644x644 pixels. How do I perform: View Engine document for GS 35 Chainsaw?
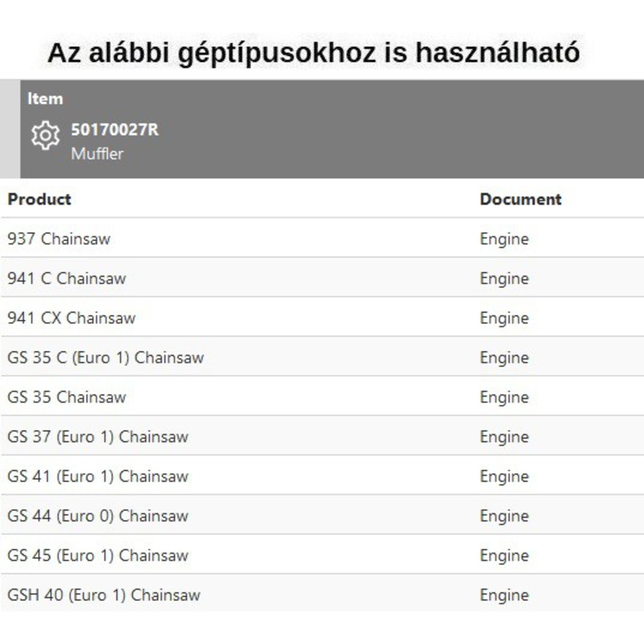pos(504,397)
